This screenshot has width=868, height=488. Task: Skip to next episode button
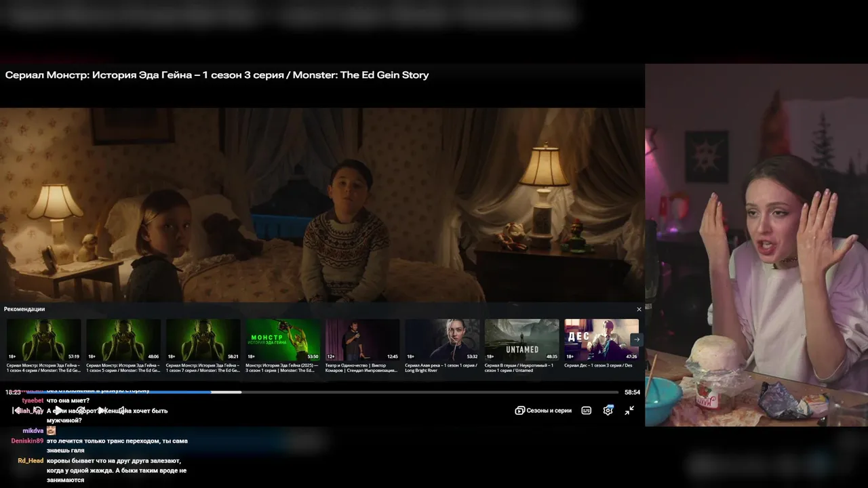click(x=101, y=410)
